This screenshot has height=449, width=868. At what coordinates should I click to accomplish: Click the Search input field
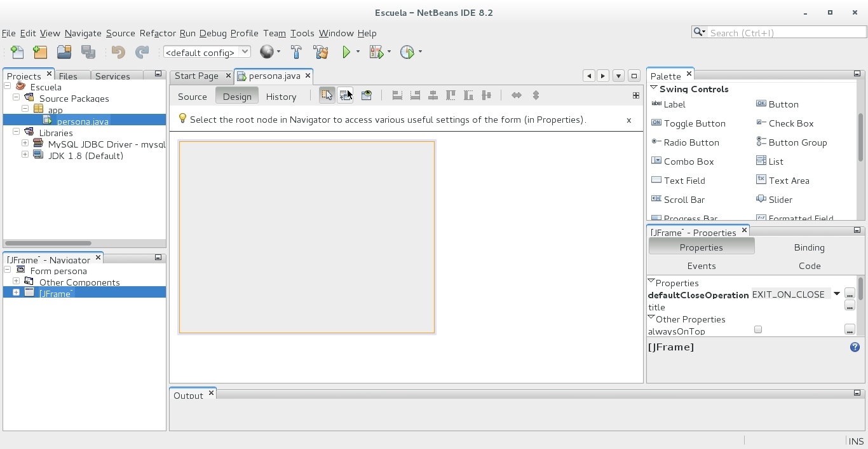pyautogui.click(x=786, y=32)
